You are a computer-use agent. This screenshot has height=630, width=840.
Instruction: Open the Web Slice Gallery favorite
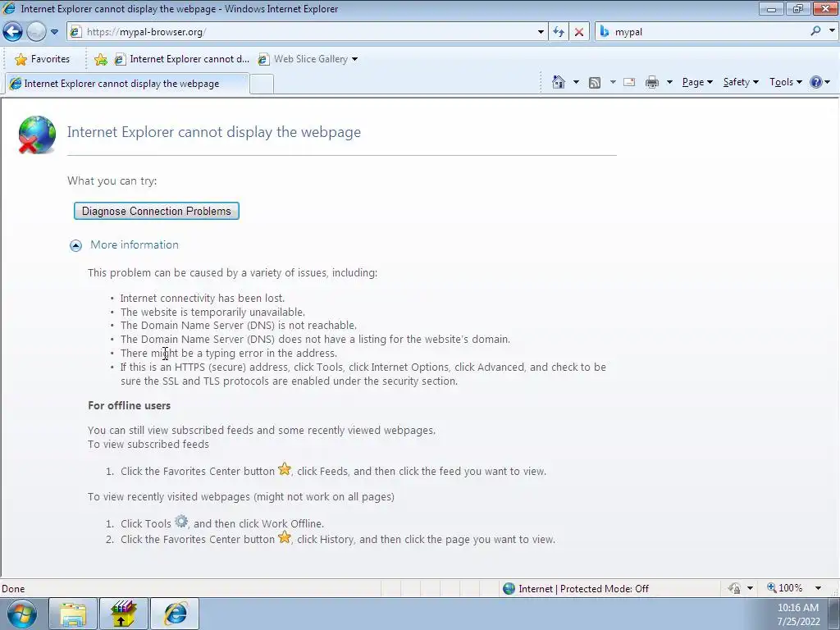pos(308,59)
